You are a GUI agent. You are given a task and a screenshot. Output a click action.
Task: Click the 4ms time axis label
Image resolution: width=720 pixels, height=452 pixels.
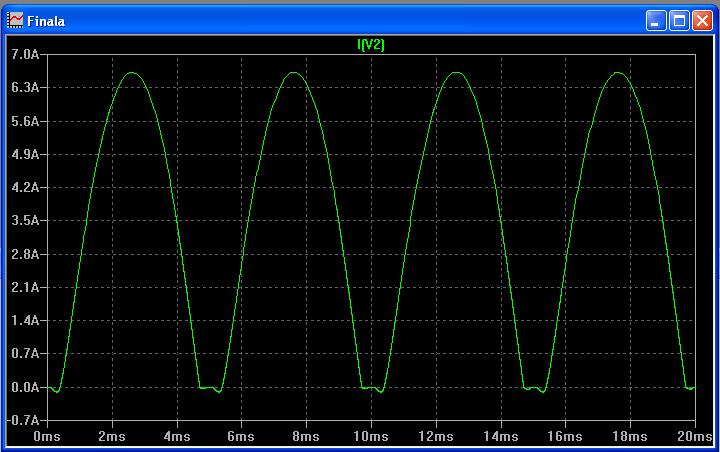177,436
